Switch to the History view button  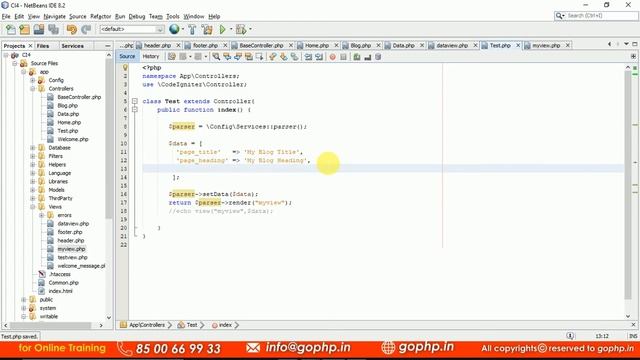click(x=151, y=56)
